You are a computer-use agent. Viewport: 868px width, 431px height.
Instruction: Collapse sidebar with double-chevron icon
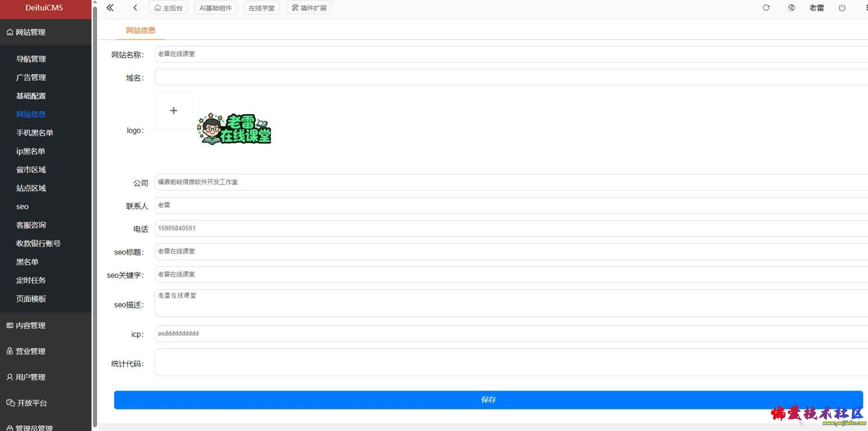coord(110,7)
